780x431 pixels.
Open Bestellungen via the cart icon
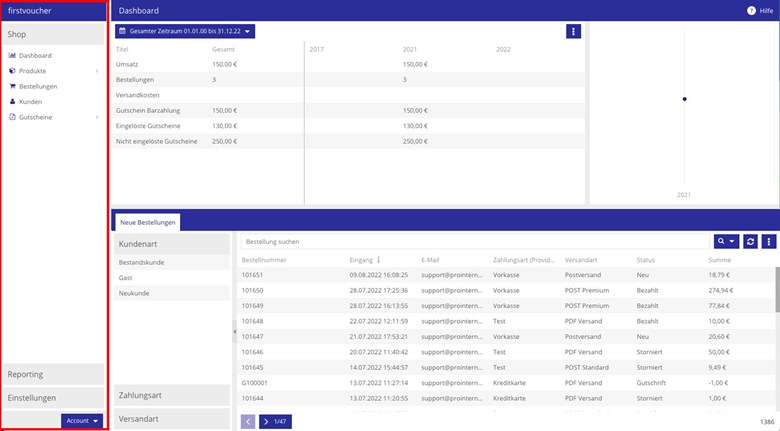(12, 86)
